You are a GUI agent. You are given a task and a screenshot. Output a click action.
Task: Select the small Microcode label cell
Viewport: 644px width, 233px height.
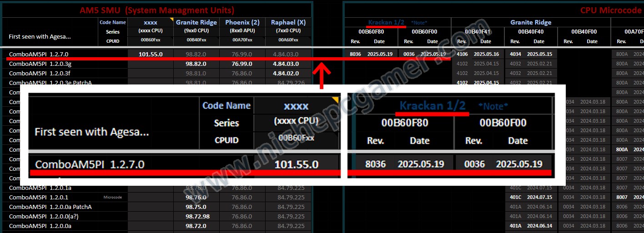coord(113,197)
